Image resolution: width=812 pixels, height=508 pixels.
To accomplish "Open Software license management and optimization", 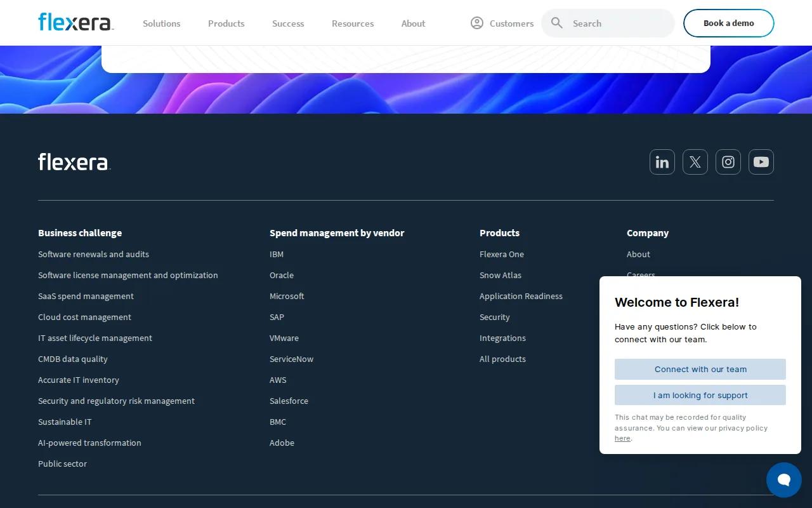I will pyautogui.click(x=128, y=275).
